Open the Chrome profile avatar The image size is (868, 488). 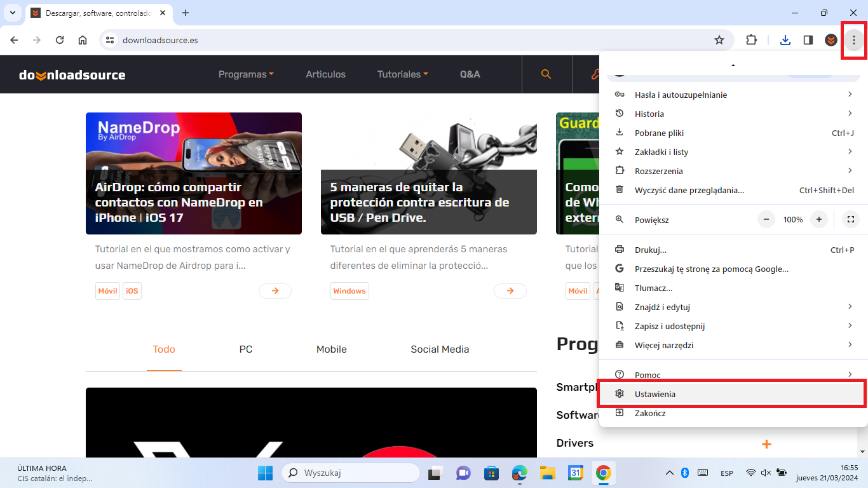click(831, 40)
